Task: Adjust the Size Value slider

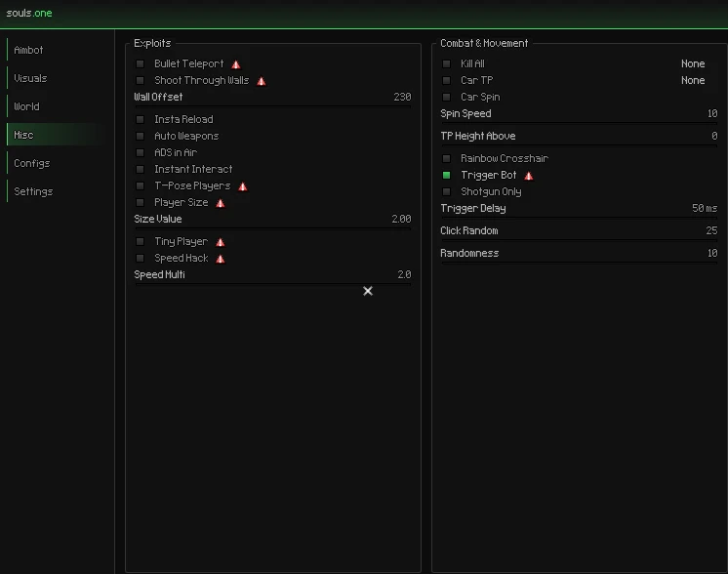Action: 272,229
